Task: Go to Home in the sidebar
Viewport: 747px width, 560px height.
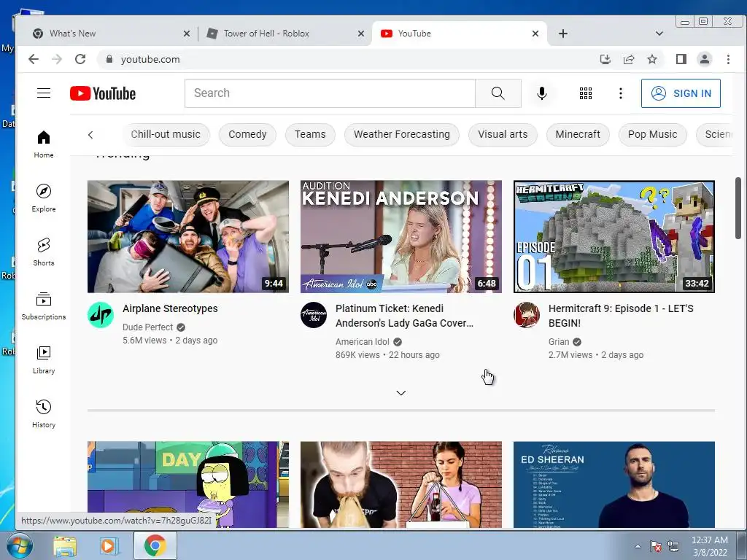Action: (44, 144)
